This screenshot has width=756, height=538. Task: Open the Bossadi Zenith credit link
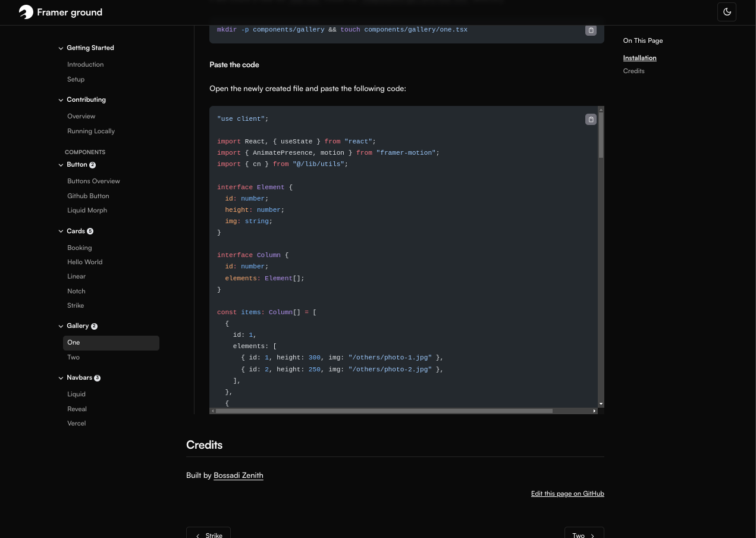coord(238,476)
